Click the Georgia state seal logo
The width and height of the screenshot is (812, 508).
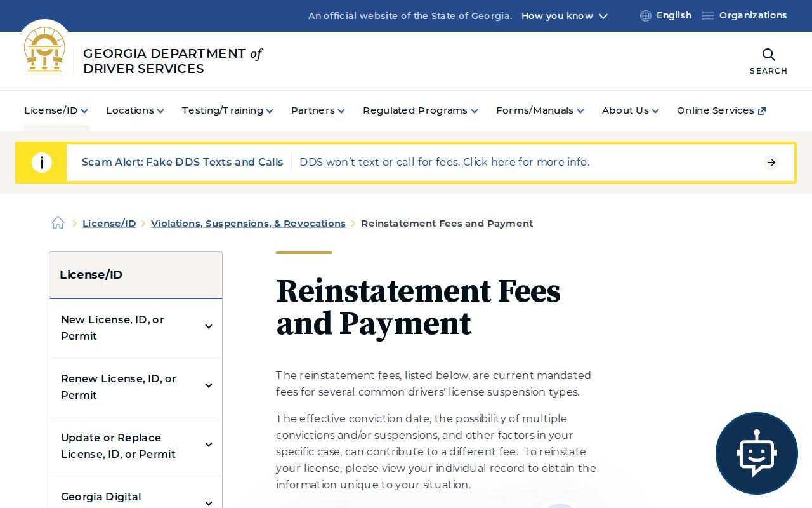[x=44, y=50]
